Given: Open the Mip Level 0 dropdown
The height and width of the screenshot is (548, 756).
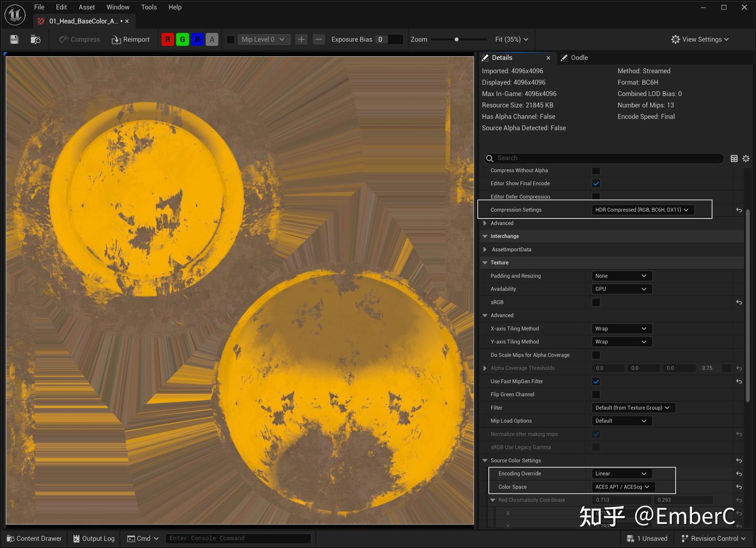Looking at the screenshot, I should 264,39.
